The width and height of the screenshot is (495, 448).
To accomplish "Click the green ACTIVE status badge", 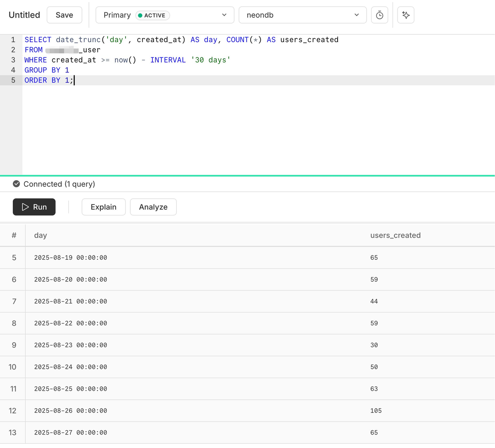I will coord(153,15).
